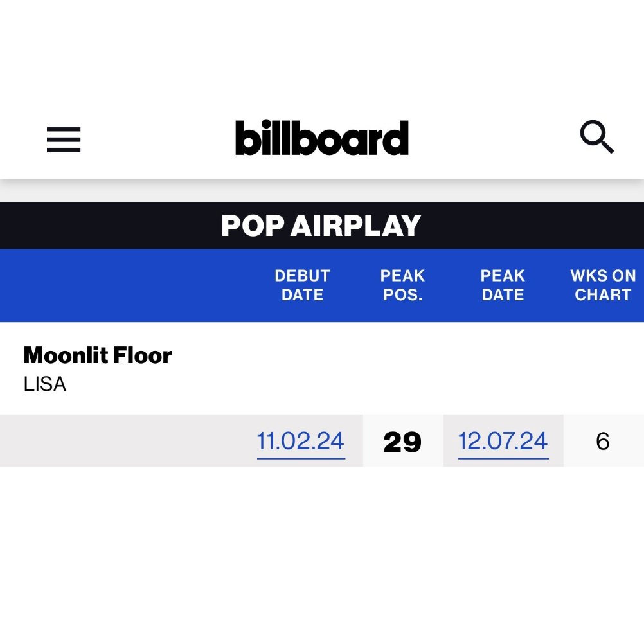
Task: Open the 12.07.24 peak date link
Action: [x=503, y=442]
